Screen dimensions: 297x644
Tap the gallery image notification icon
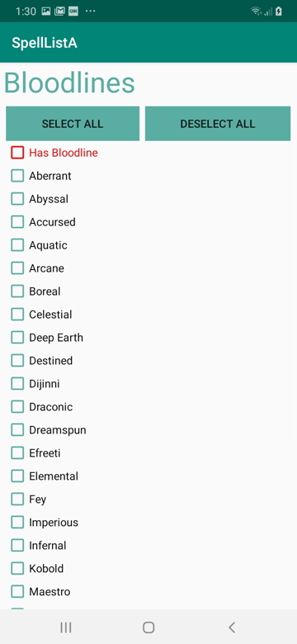(46, 12)
